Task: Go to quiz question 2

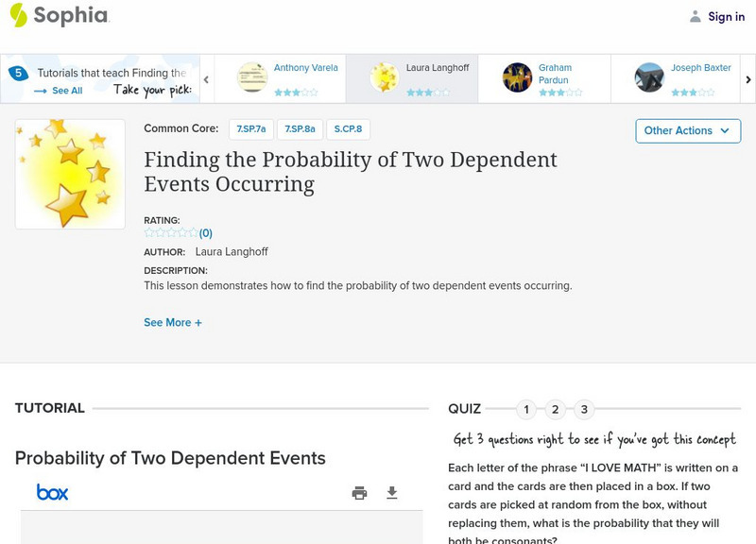Action: (x=555, y=410)
